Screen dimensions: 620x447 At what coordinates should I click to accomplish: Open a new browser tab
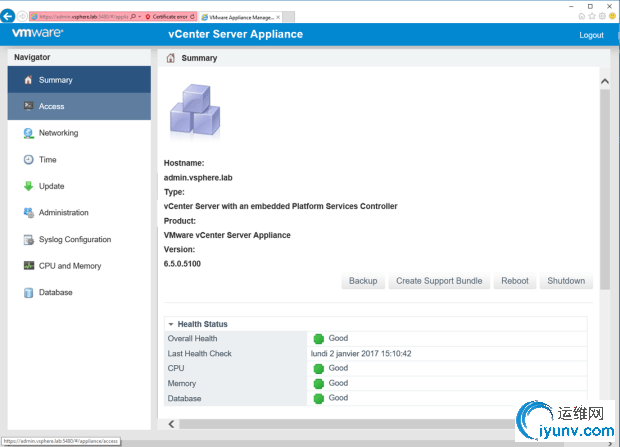[x=289, y=17]
